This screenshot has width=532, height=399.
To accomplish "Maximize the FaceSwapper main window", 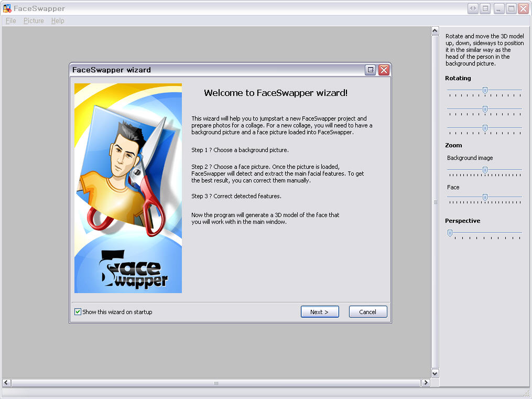I will coord(511,8).
